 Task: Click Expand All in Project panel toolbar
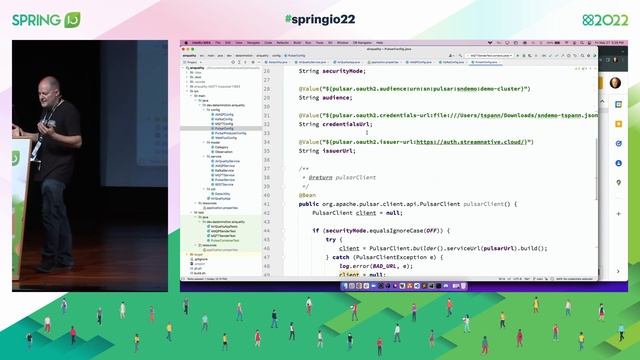239,62
